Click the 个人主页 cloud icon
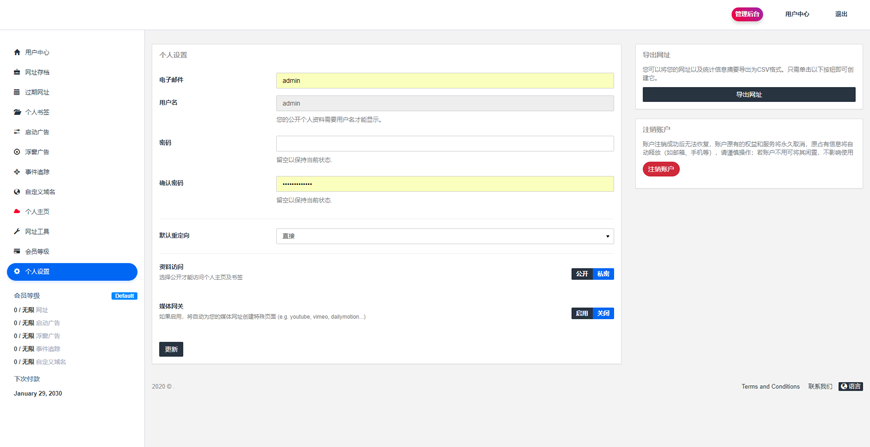This screenshot has height=447, width=870. tap(17, 212)
